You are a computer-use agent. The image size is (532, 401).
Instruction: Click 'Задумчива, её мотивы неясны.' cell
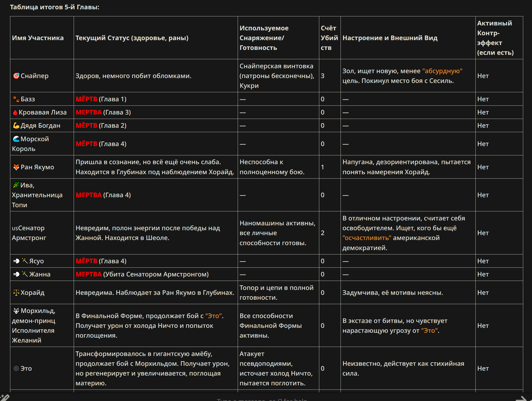pos(408,293)
